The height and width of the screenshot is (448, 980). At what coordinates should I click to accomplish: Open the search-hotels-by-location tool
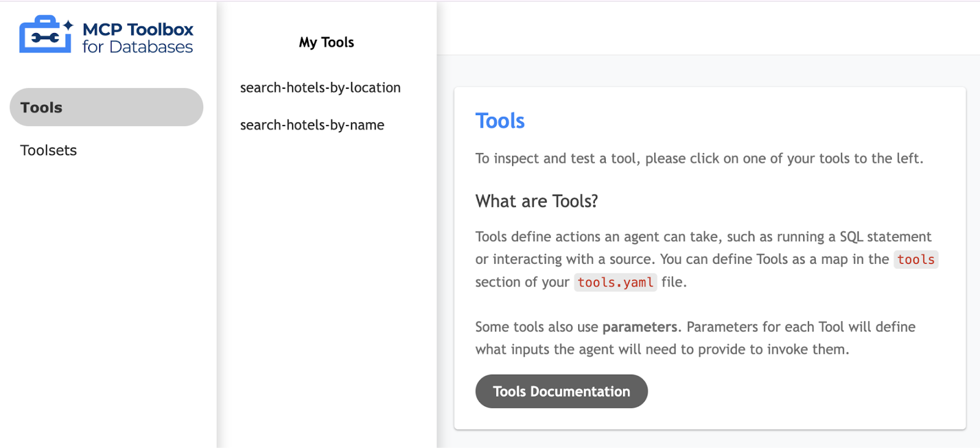(x=320, y=88)
